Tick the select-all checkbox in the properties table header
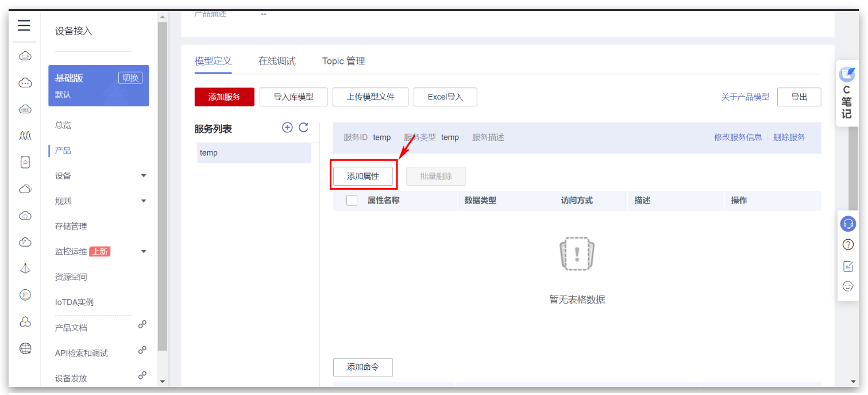Screen dimensions: 868x395 (x=352, y=201)
